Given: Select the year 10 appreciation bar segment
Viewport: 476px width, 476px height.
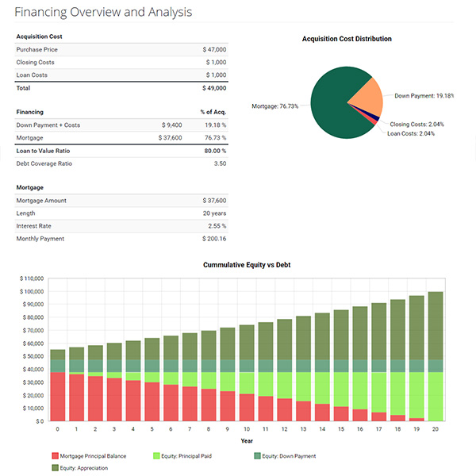Looking at the screenshot, I should point(247,343).
